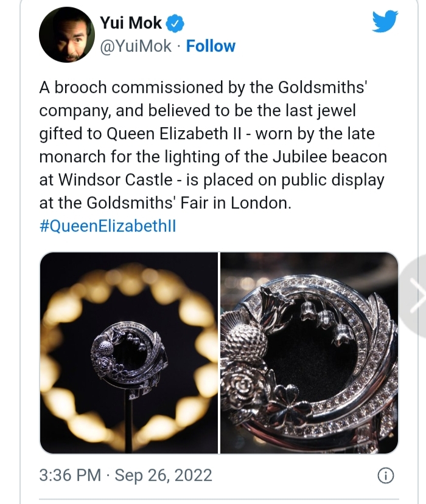View the close-up brooch photo on right
The image size is (426, 504).
point(309,353)
